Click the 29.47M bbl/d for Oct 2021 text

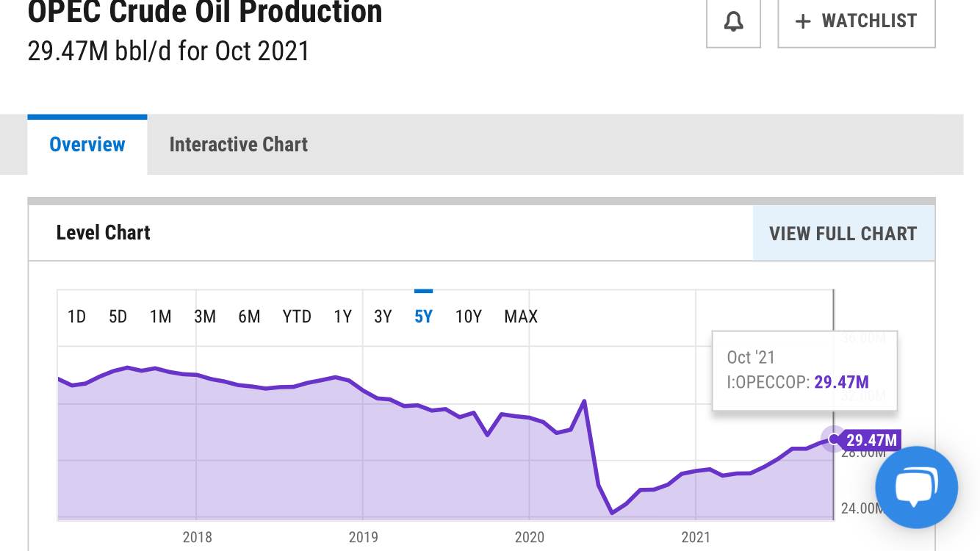click(168, 51)
